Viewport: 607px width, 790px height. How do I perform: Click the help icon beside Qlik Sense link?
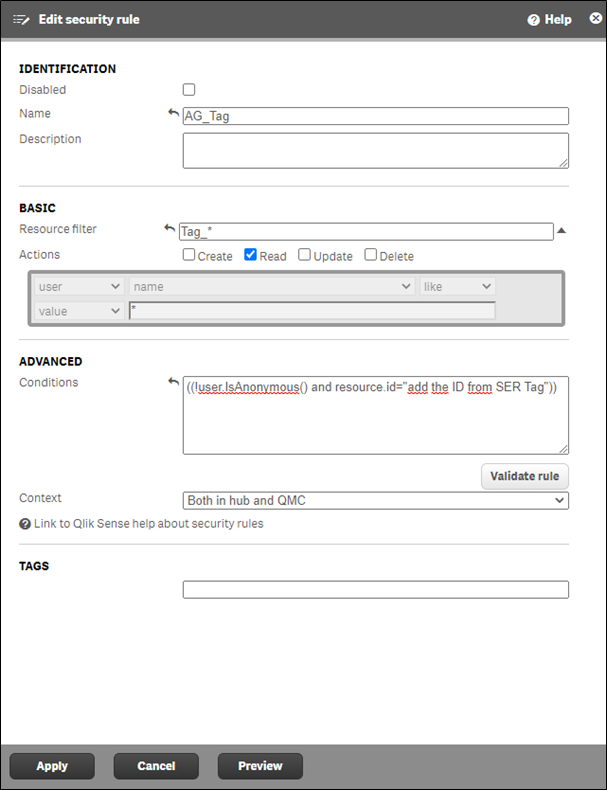coord(25,524)
